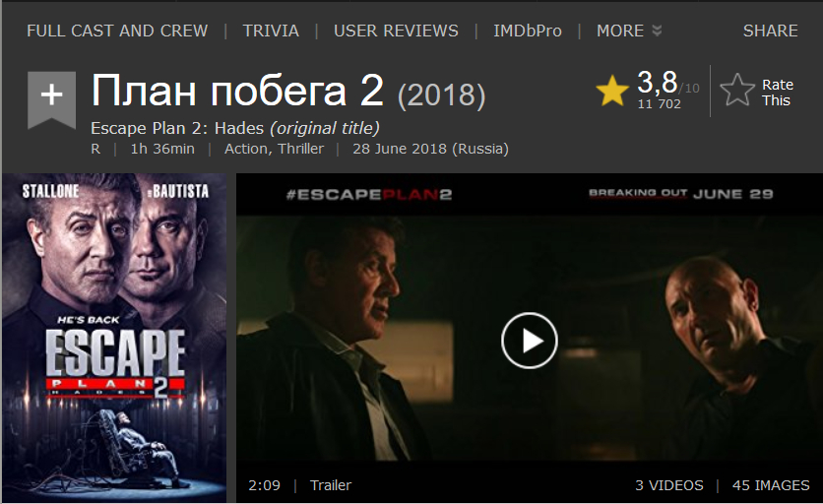The image size is (823, 504).
Task: View the 45 IMAGES gallery
Action: point(771,485)
